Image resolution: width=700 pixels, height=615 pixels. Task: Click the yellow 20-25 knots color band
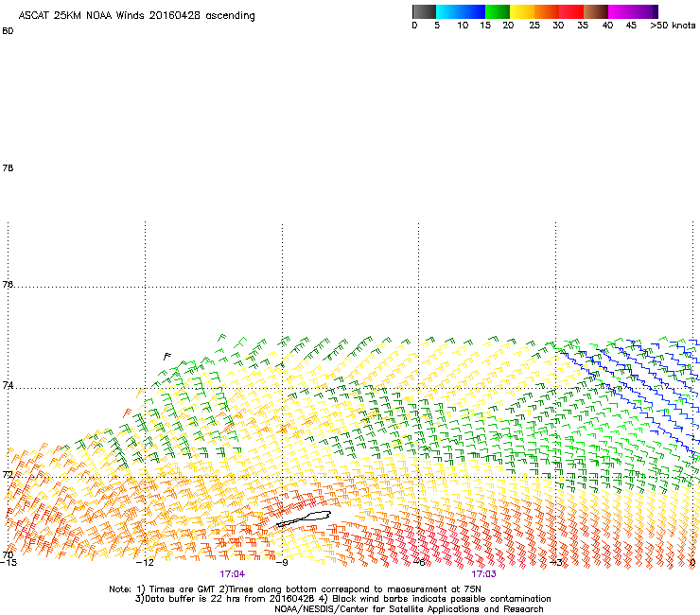(x=522, y=11)
